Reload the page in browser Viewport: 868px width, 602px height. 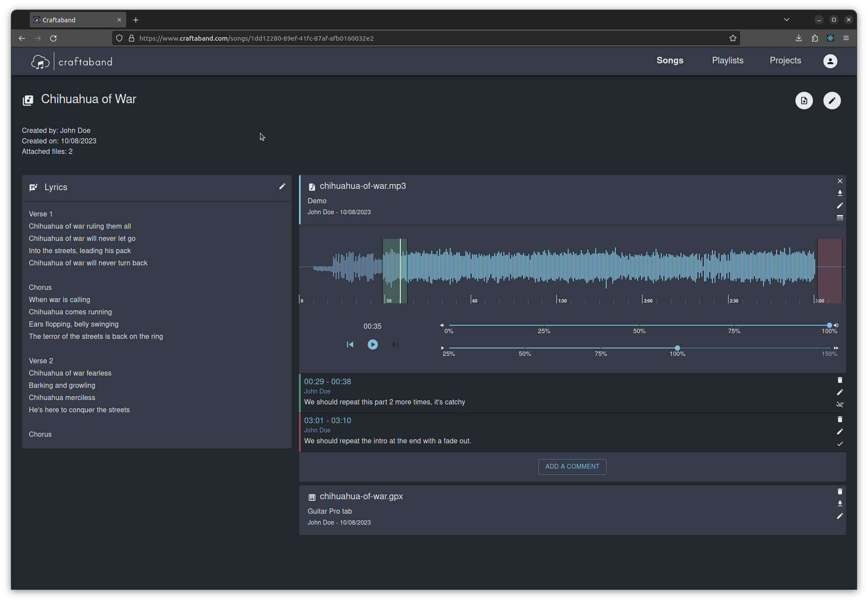53,38
